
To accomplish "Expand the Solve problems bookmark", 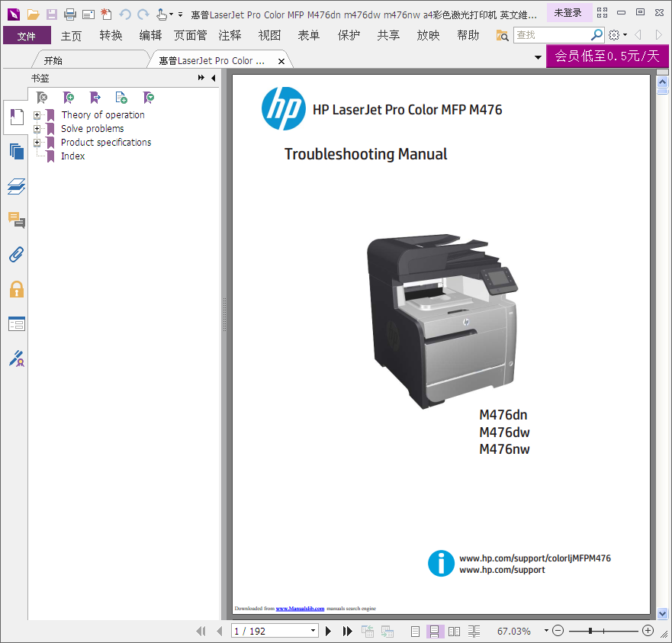I will click(x=37, y=129).
